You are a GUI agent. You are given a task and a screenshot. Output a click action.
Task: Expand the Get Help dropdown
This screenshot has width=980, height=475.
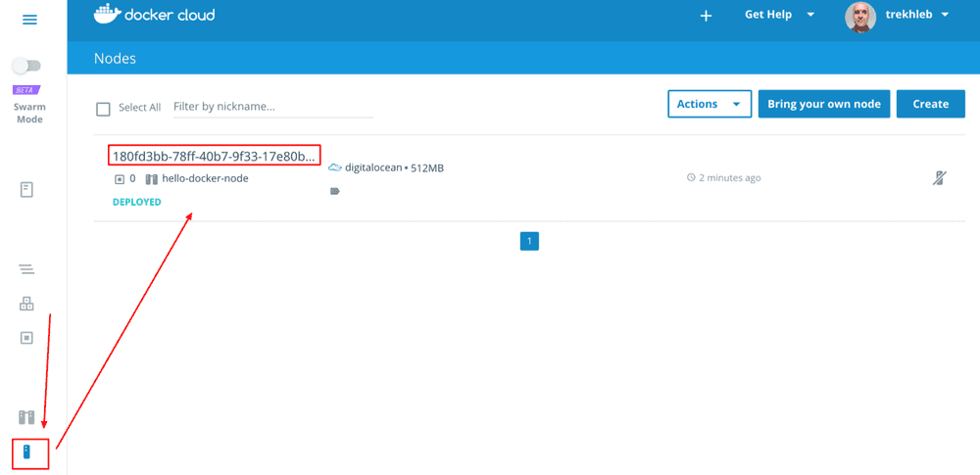pyautogui.click(x=779, y=15)
